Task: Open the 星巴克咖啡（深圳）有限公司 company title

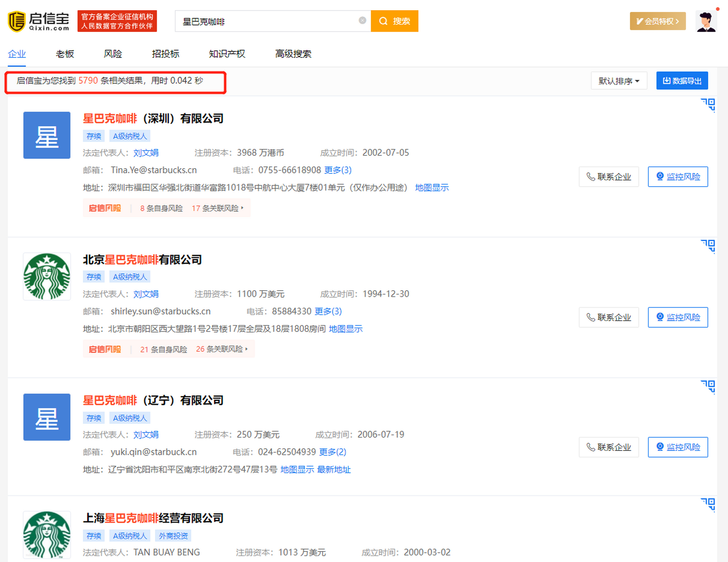Action: 153,119
